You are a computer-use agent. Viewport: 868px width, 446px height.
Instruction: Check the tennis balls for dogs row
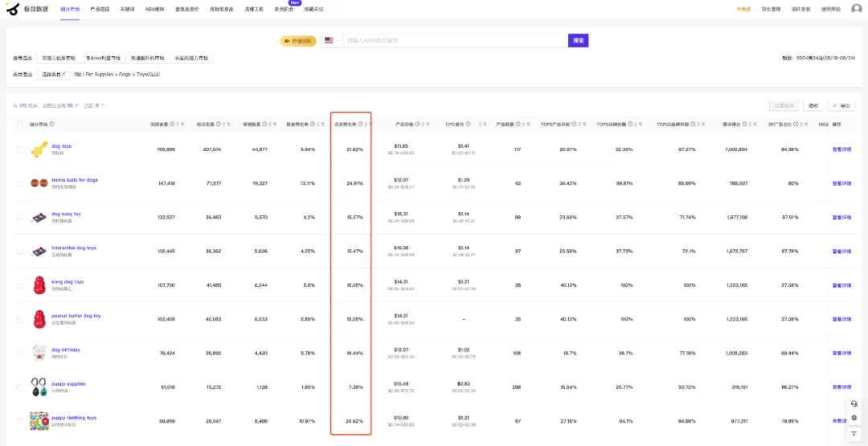[x=20, y=183]
